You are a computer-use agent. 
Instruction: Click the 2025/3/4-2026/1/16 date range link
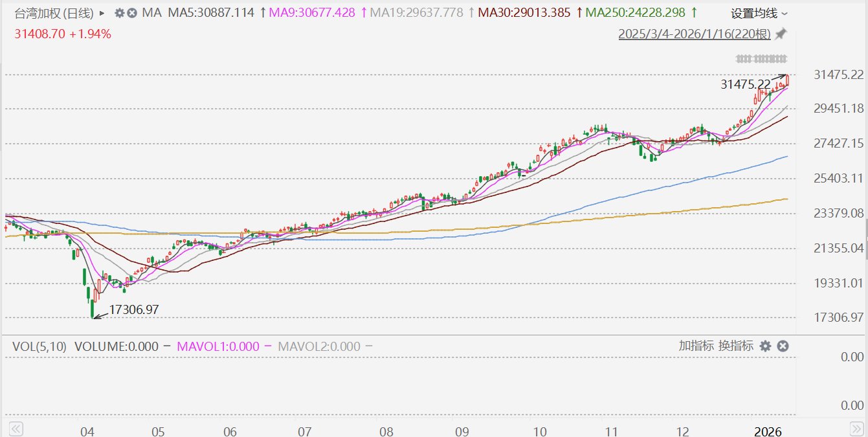pyautogui.click(x=695, y=34)
